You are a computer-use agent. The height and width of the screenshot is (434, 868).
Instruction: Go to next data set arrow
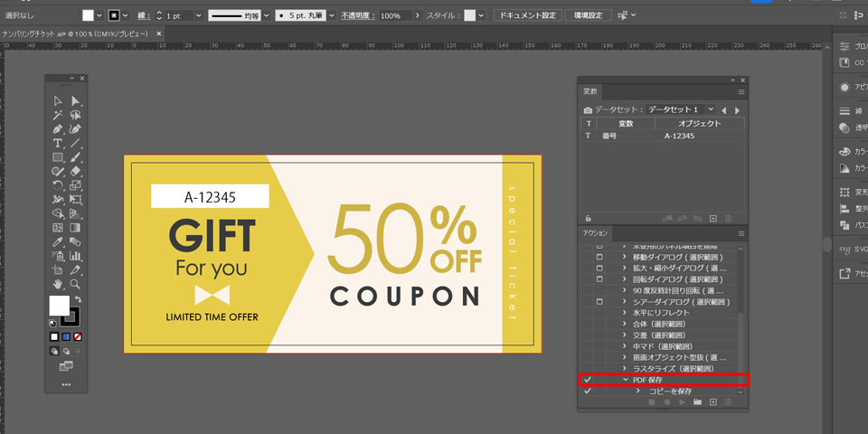737,109
